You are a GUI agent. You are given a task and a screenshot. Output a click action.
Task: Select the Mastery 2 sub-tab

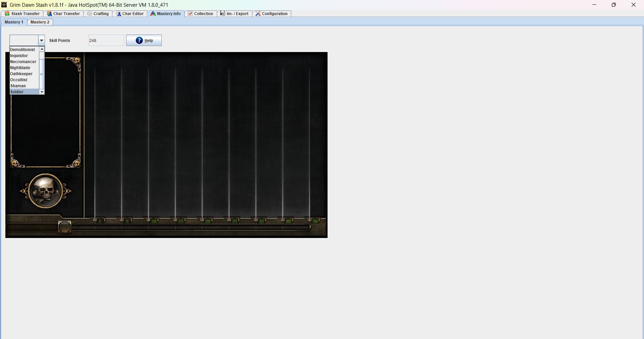[40, 22]
